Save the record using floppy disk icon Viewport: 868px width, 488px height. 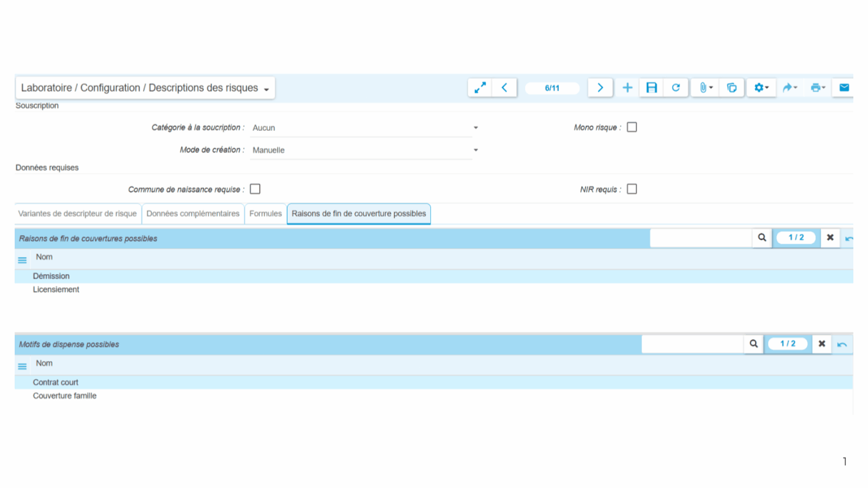[652, 88]
